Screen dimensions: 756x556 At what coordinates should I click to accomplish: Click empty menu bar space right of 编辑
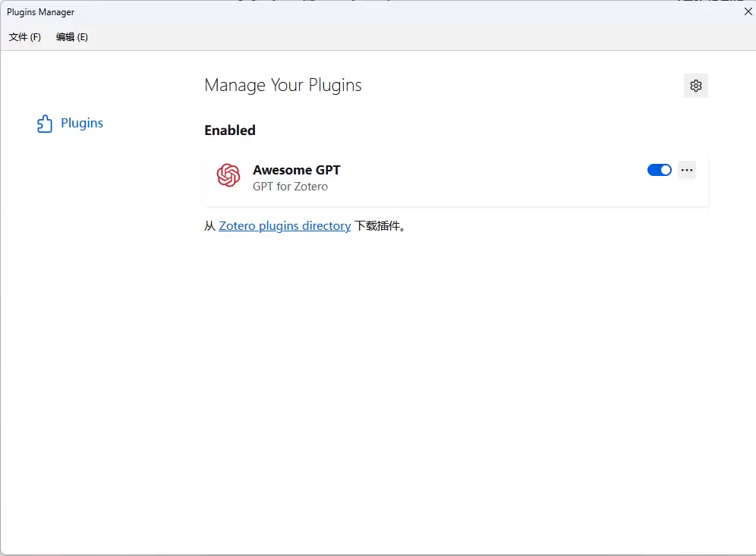[x=380, y=37]
